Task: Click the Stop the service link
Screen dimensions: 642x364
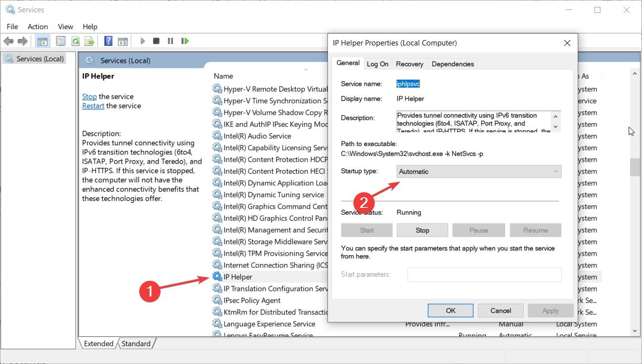Action: tap(90, 96)
